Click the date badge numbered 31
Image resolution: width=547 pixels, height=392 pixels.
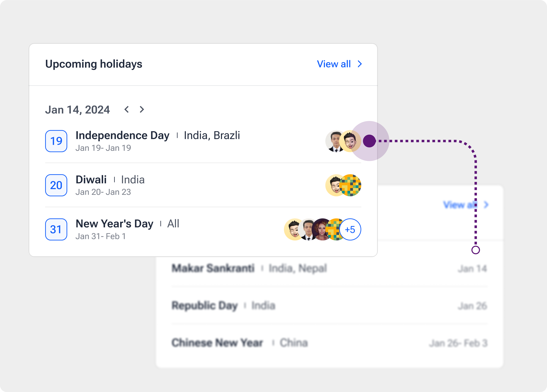(x=56, y=229)
